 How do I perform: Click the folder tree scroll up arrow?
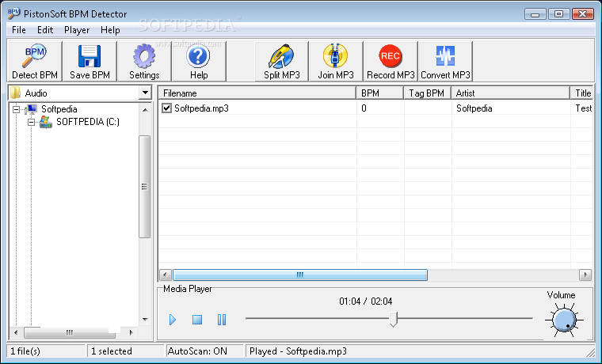(145, 110)
